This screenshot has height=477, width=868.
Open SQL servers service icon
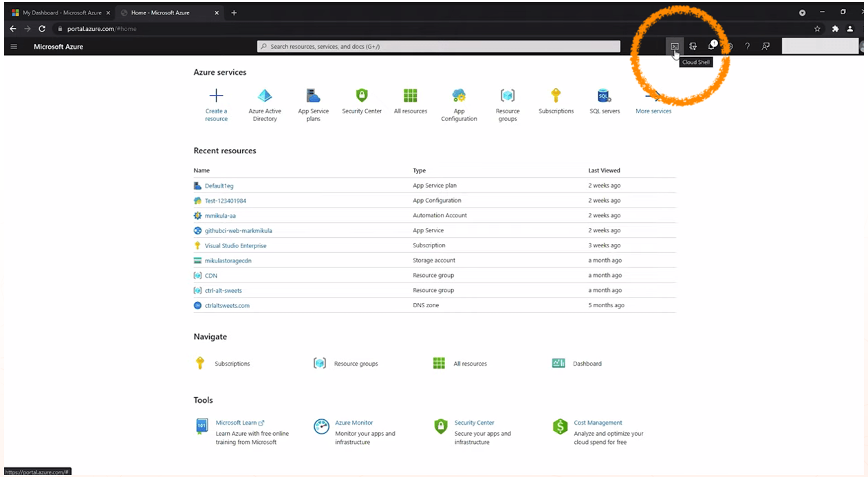pos(605,95)
